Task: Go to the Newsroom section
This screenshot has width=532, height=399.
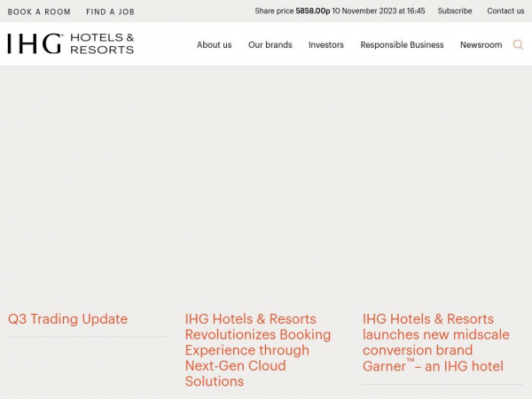Action: [481, 45]
